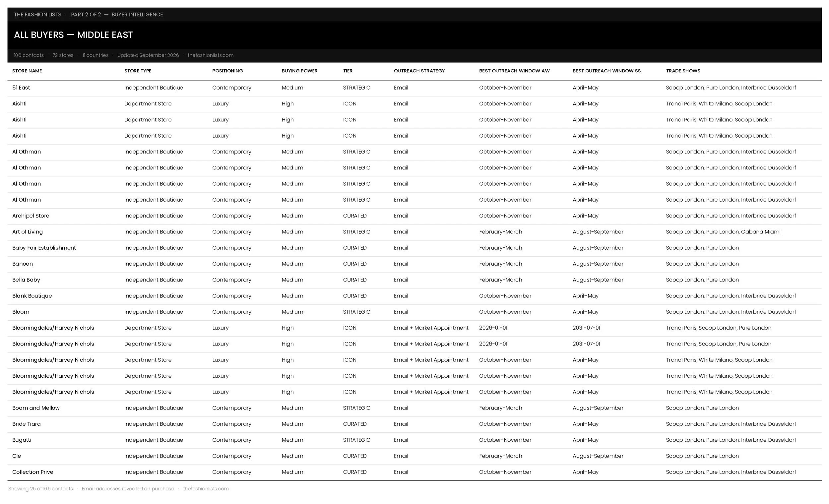Click February-March in the Banoon row
The image size is (829, 504).
(501, 264)
